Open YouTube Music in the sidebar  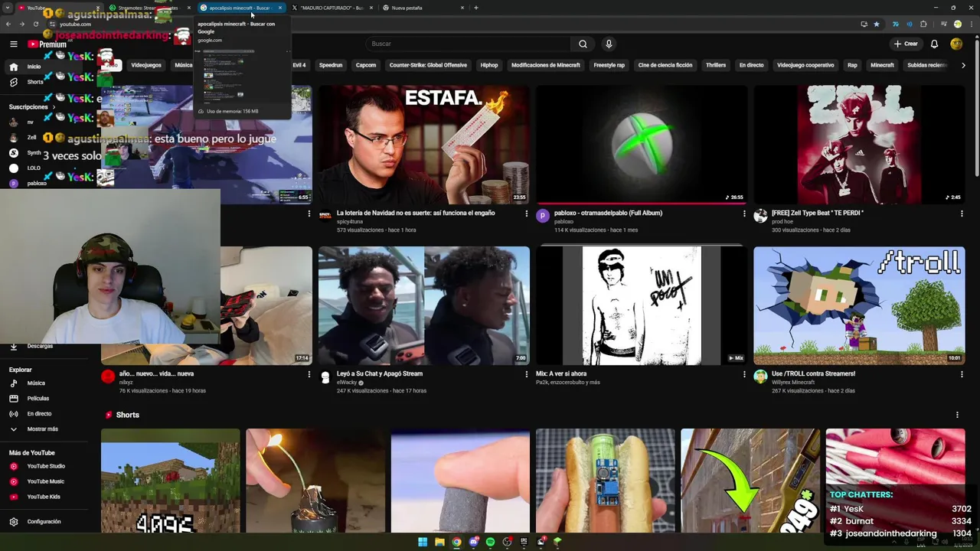pos(45,481)
